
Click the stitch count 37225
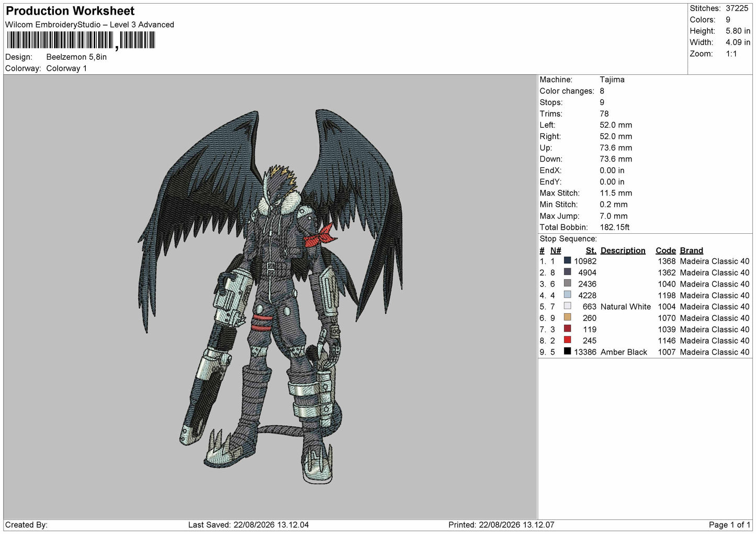click(737, 8)
